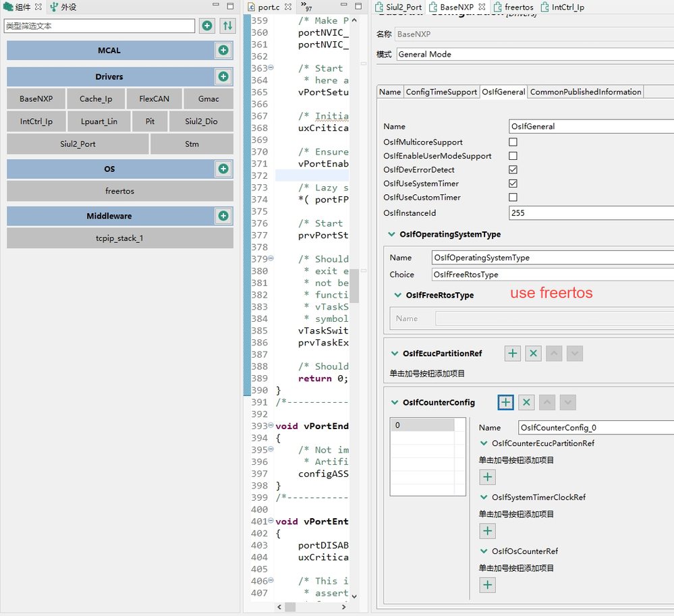
Task: Click the OsIfInstanceId value field
Action: click(x=592, y=213)
